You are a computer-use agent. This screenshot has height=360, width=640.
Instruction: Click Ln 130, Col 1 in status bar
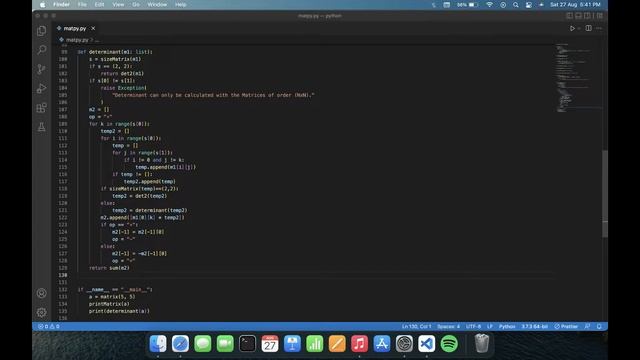click(416, 327)
